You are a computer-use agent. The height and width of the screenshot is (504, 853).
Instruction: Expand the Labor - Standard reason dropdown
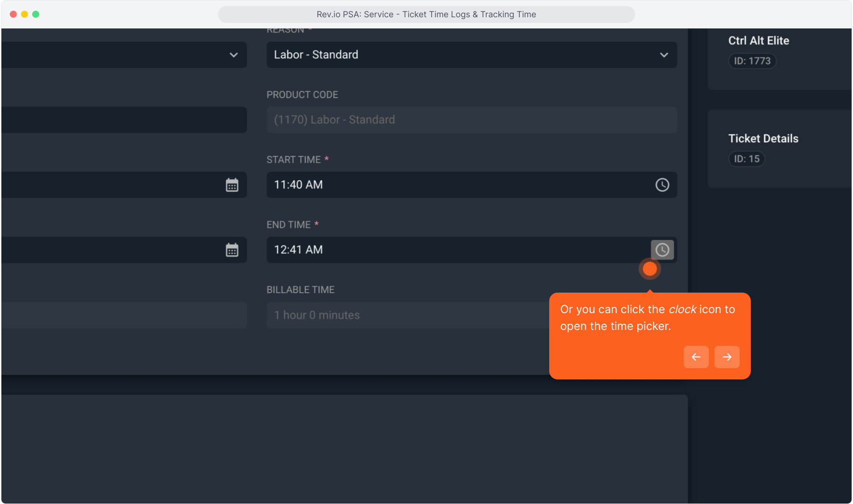[x=471, y=55]
